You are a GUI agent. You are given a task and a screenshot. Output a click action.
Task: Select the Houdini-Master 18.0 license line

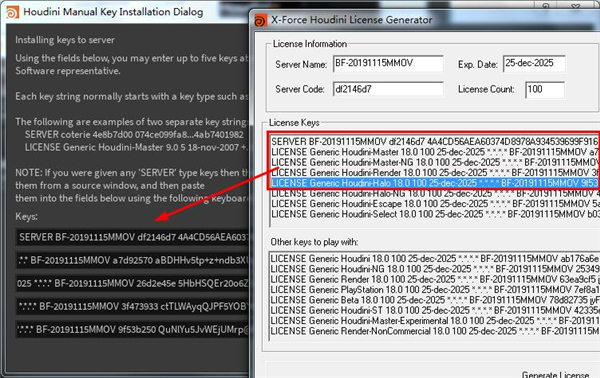pyautogui.click(x=435, y=152)
